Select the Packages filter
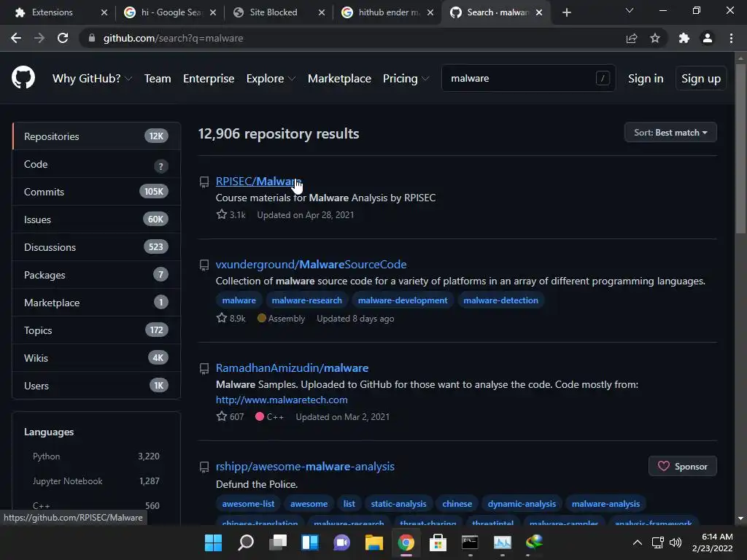 (96, 275)
